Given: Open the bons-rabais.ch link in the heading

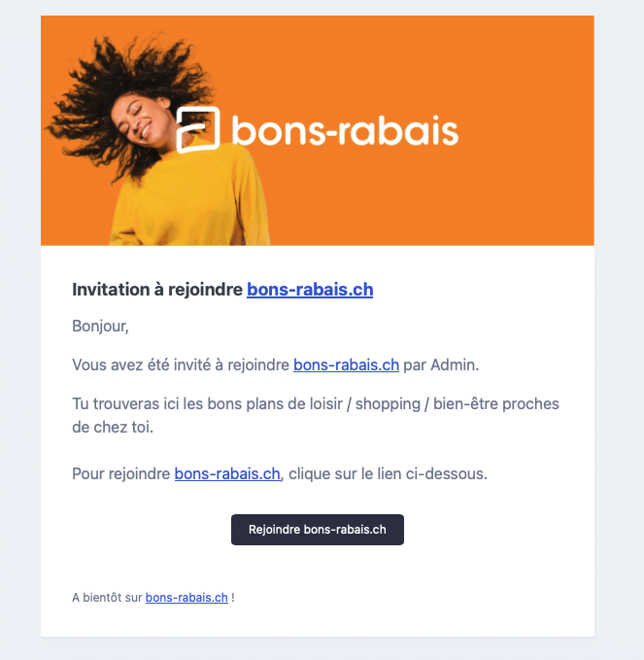Looking at the screenshot, I should (310, 289).
